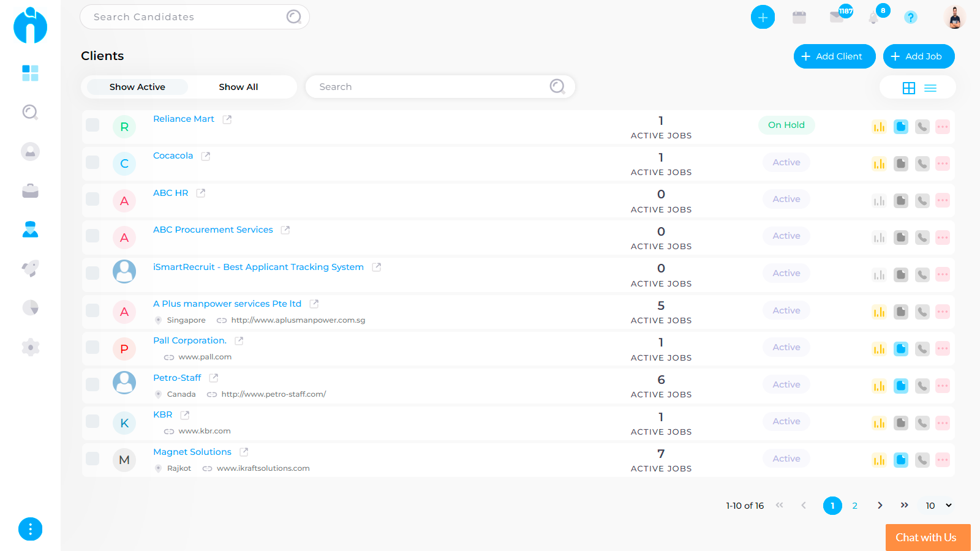Select the Pall Corporation checkbox
980x551 pixels.
coord(92,347)
